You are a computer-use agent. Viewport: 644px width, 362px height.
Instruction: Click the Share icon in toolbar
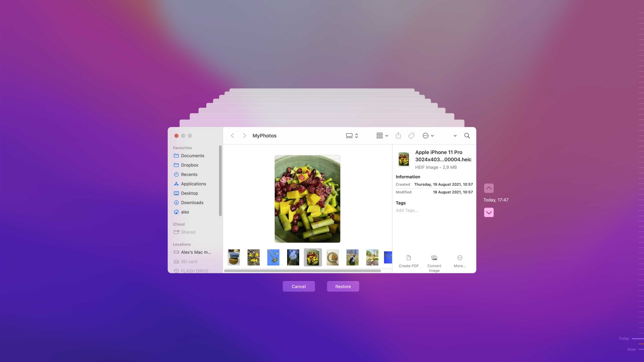pos(398,136)
